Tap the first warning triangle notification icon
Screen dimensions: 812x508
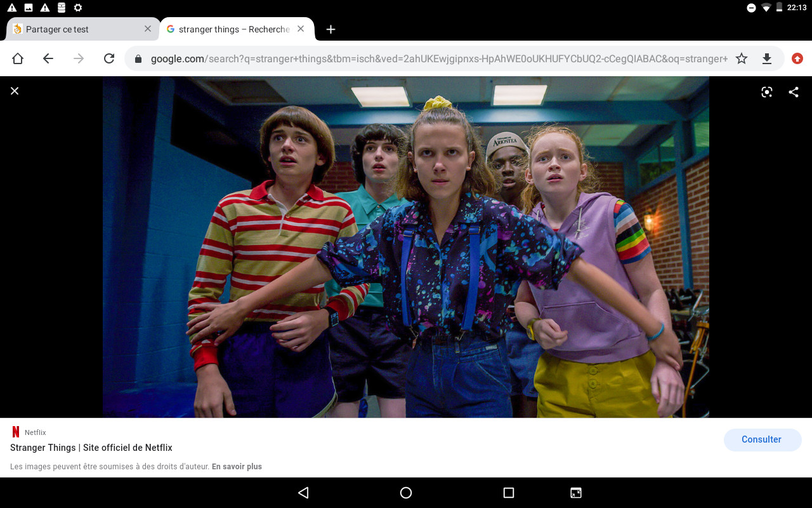[x=12, y=8]
